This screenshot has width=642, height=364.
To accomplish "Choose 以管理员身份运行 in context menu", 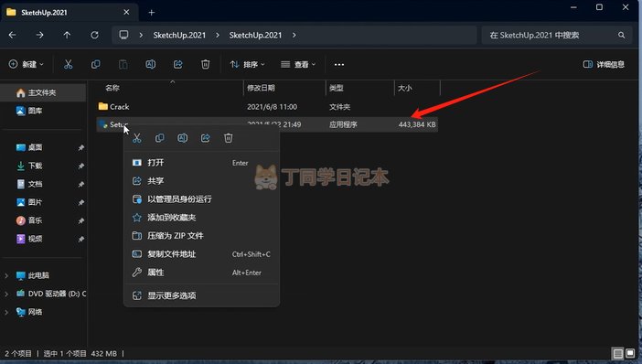I will (201, 199).
